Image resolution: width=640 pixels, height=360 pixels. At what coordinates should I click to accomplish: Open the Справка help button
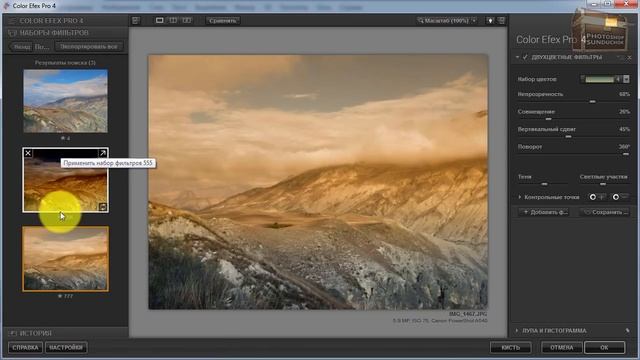click(25, 348)
